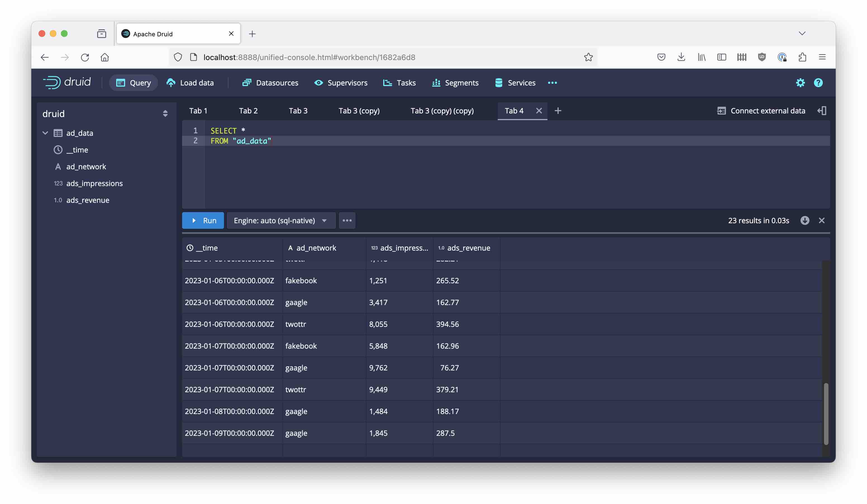The height and width of the screenshot is (504, 867).
Task: Select Tab 2 in the workbench
Action: click(x=248, y=110)
